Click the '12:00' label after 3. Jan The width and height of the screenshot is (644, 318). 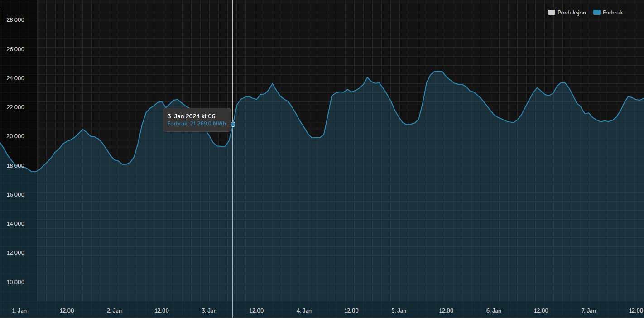tap(257, 311)
